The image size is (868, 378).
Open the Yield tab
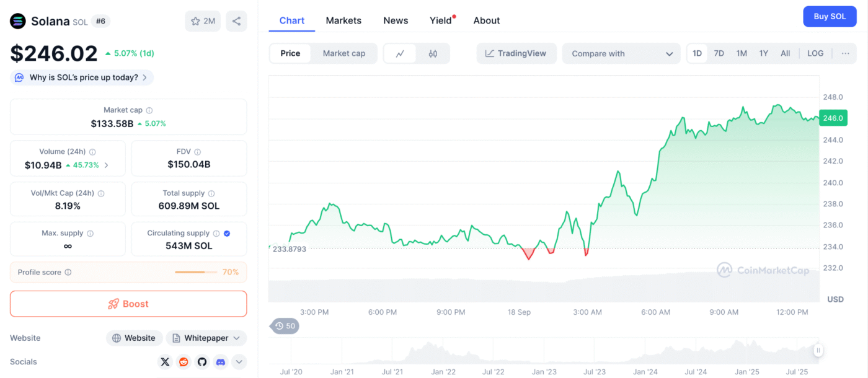coord(441,20)
